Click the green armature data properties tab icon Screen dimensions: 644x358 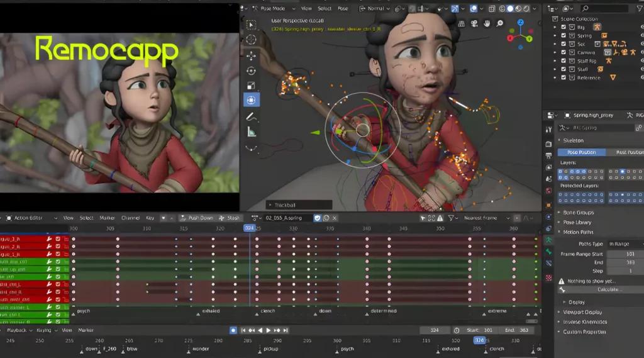548,240
